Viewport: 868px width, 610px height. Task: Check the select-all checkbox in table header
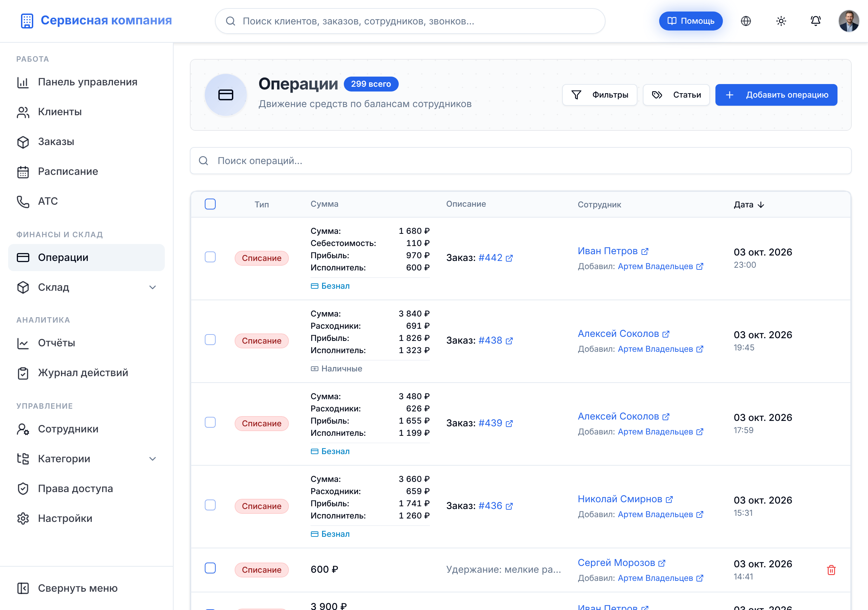click(x=210, y=204)
